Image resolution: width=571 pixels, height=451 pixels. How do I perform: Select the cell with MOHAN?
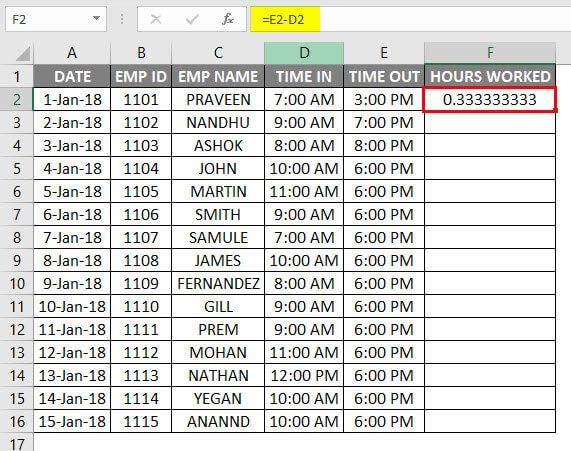tap(218, 352)
